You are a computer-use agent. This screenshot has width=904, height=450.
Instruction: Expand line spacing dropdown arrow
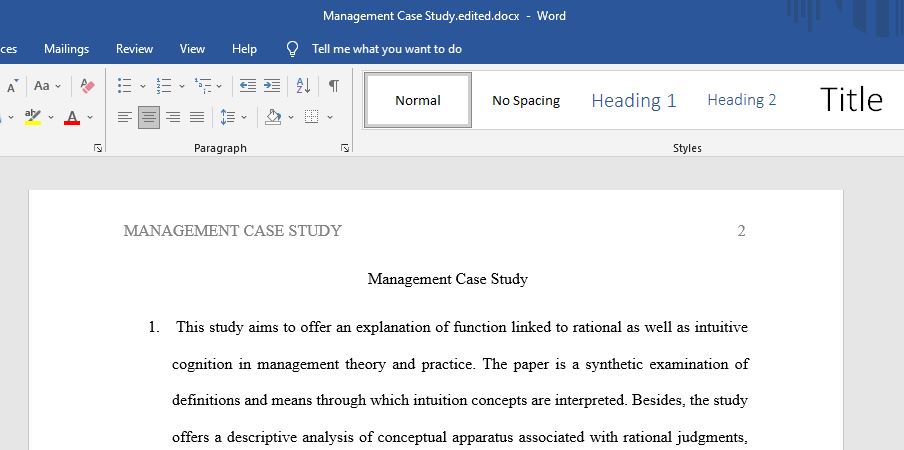pyautogui.click(x=244, y=118)
